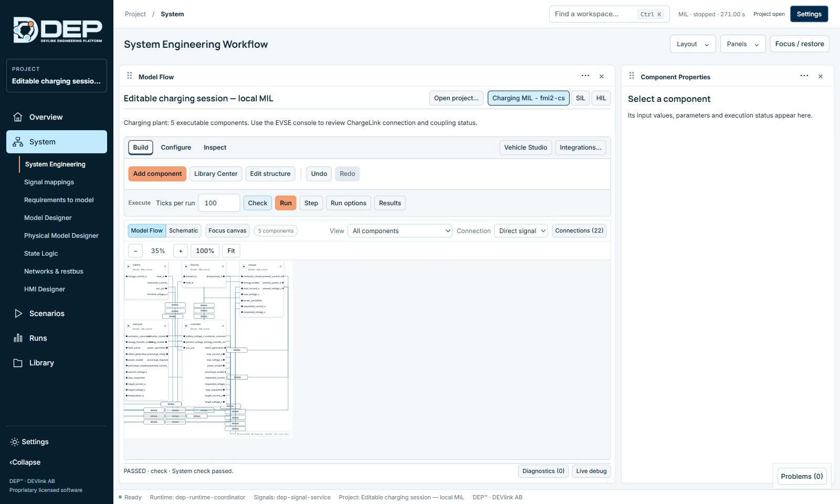Click the orange Run button
This screenshot has width=840, height=504.
pos(286,203)
